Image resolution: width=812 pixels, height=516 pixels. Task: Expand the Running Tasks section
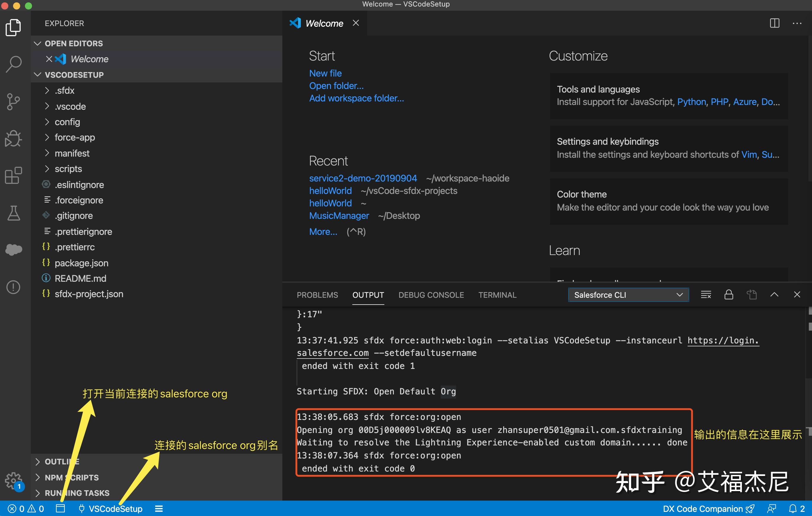coord(157,493)
